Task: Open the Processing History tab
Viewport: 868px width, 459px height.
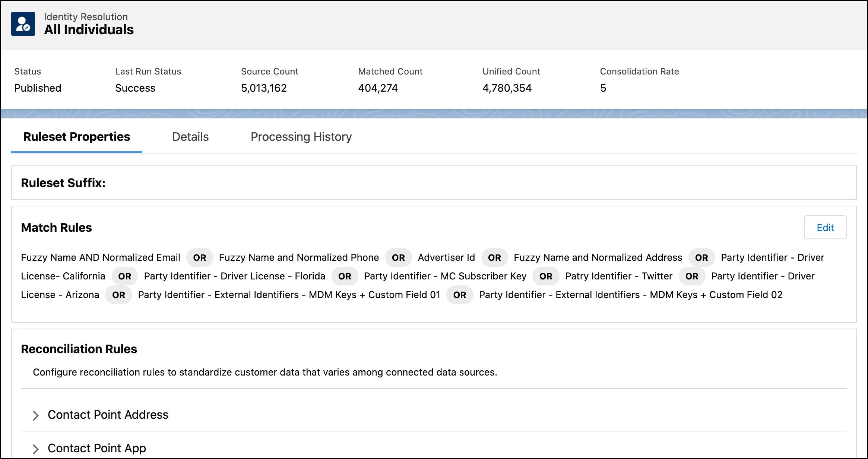Action: [301, 137]
